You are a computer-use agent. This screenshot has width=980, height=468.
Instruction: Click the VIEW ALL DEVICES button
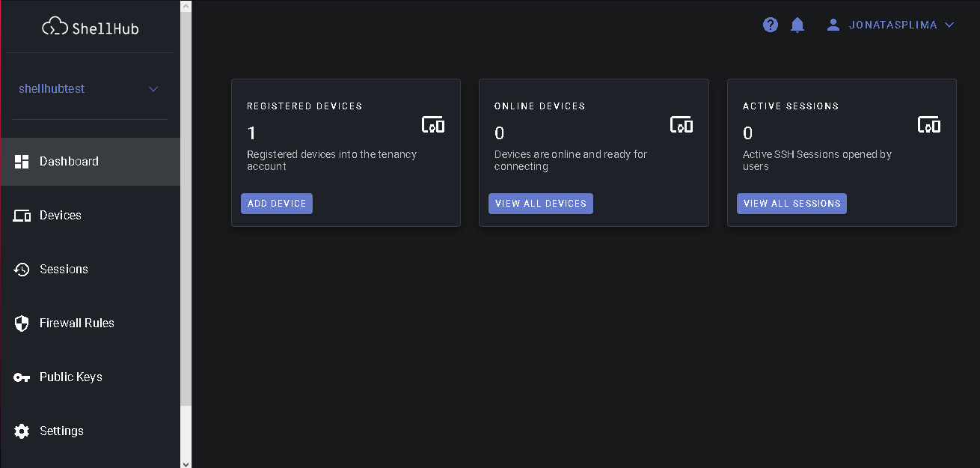point(541,204)
